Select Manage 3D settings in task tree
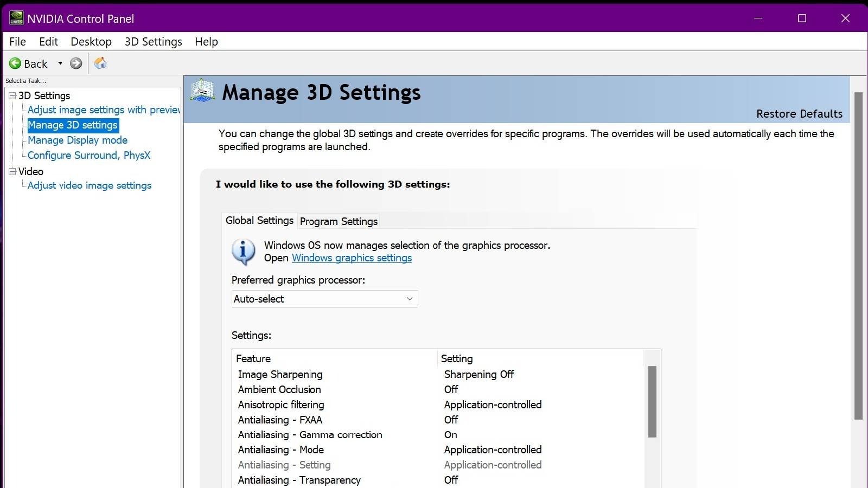This screenshot has width=868, height=488. coord(73,125)
